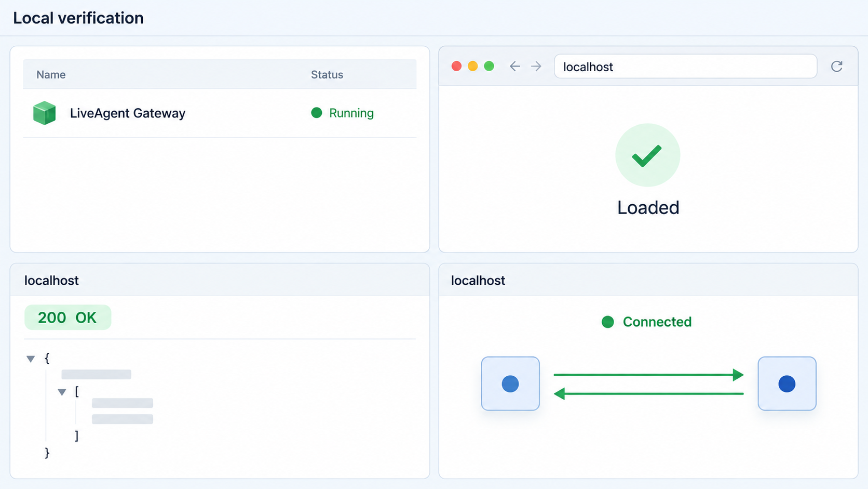Viewport: 868px width, 489px height.
Task: Sort by the Name column header
Action: 51,75
